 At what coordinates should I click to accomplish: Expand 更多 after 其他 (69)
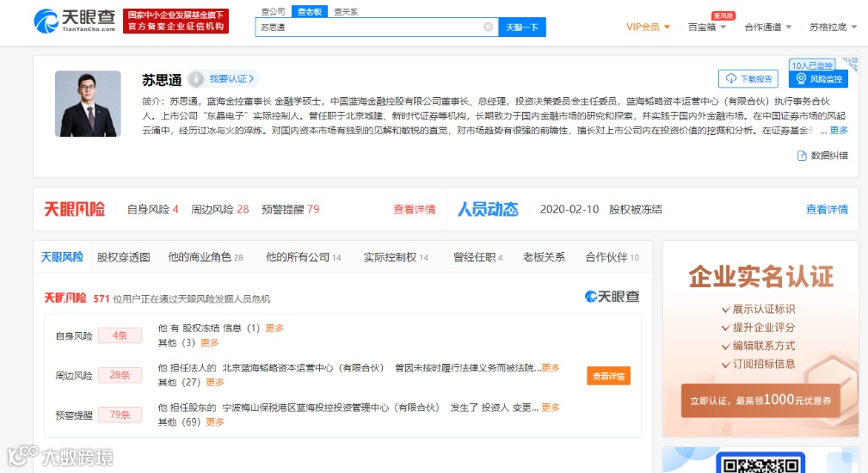click(215, 422)
